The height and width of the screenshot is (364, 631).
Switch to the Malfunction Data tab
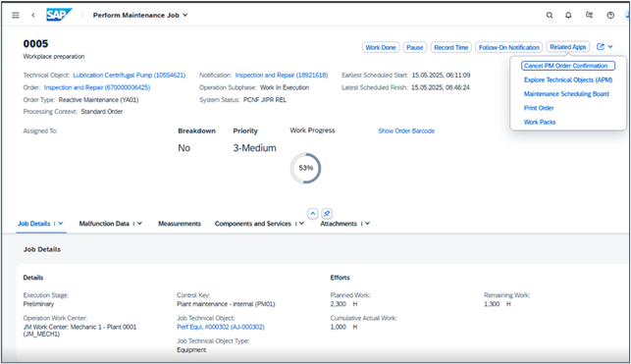point(104,224)
